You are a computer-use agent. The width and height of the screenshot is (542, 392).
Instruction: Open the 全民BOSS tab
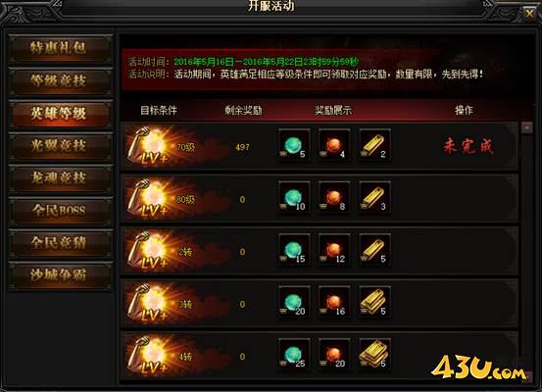(60, 211)
